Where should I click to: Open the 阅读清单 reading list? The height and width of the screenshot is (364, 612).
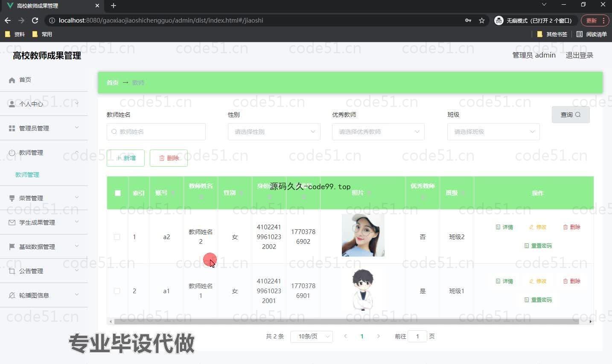[x=592, y=34]
